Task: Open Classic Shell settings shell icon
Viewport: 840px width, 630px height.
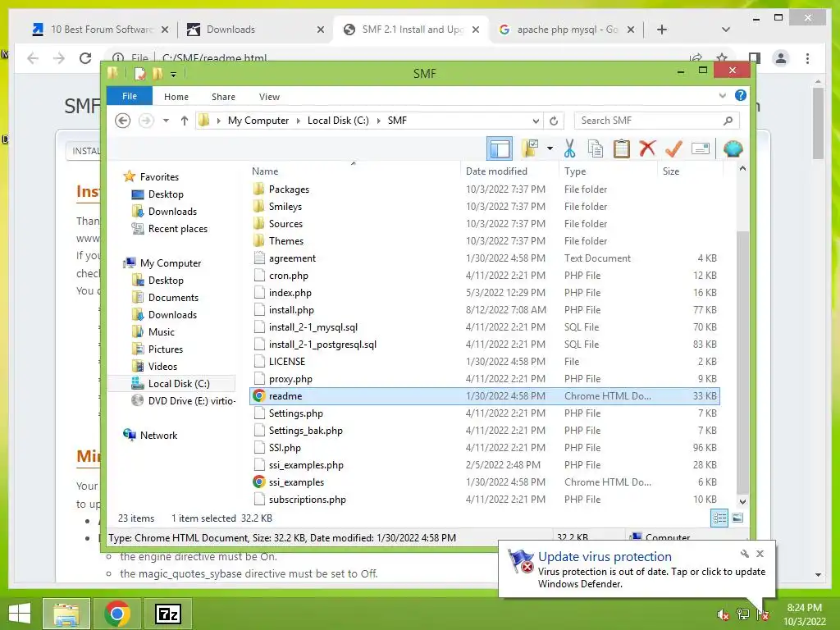Action: pyautogui.click(x=733, y=148)
